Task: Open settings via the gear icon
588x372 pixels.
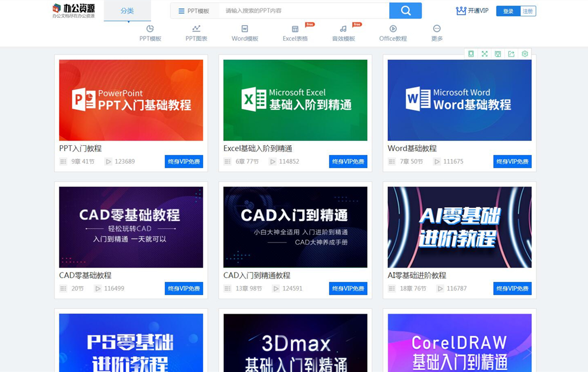Action: 524,53
